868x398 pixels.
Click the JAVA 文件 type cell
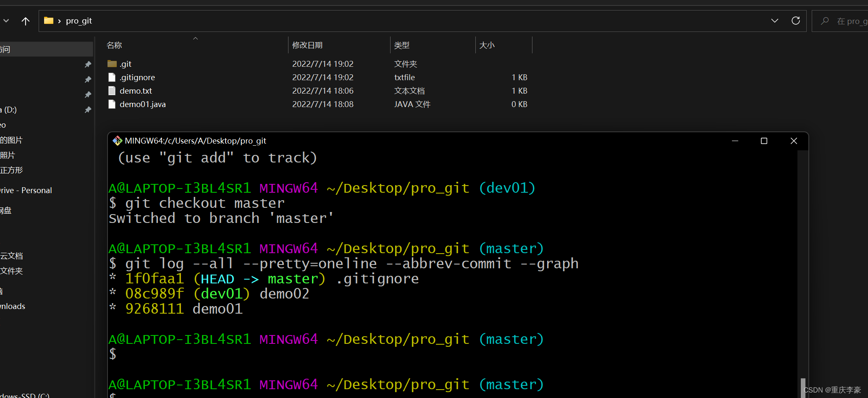412,104
